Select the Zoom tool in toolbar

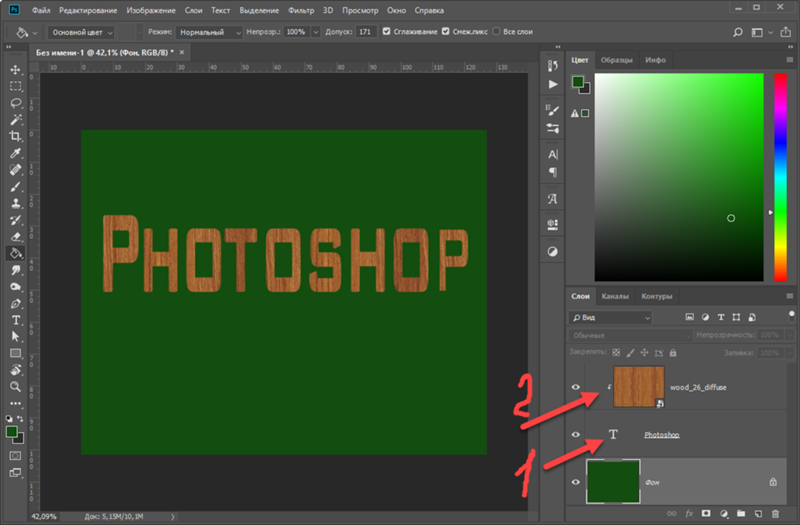16,386
